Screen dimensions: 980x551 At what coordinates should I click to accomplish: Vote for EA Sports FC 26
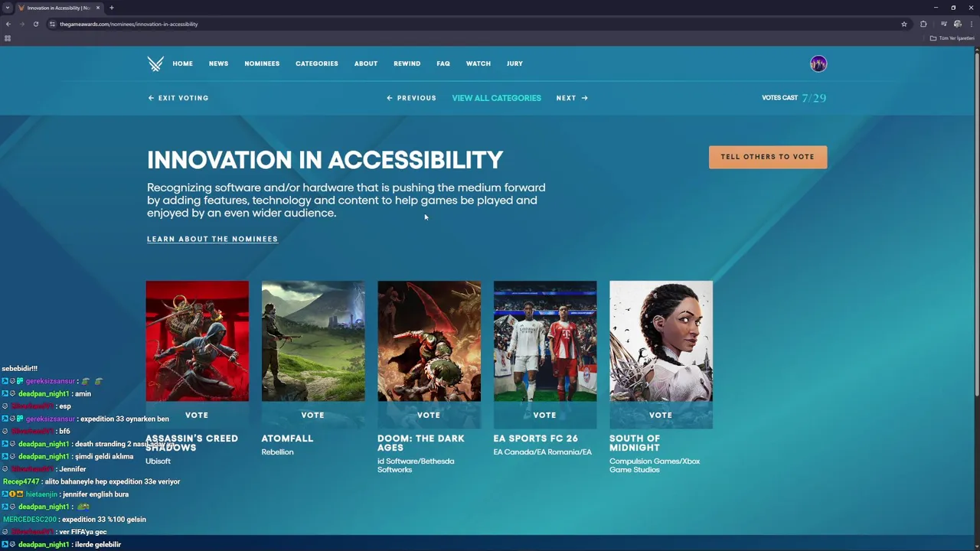point(544,415)
